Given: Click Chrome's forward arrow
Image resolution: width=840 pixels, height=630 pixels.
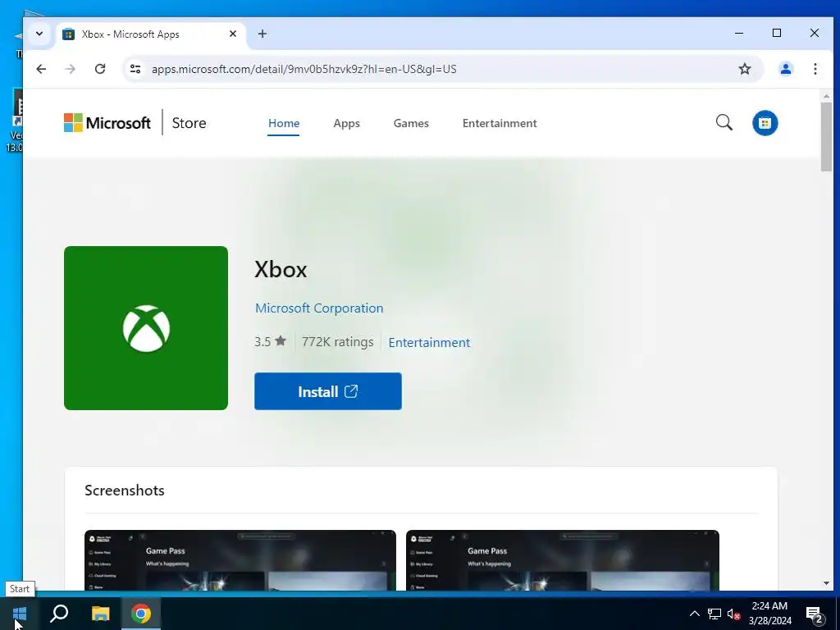Looking at the screenshot, I should tap(71, 69).
